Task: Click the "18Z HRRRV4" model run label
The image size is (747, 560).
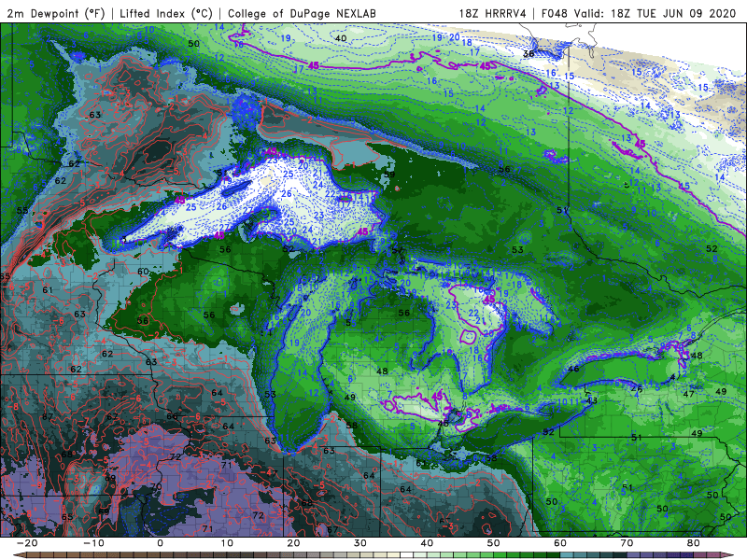Action: [493, 14]
